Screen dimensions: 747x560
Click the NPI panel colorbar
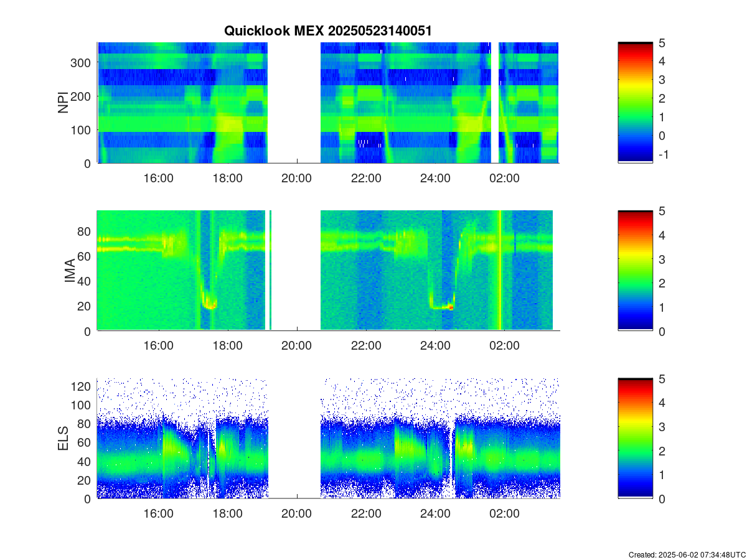[635, 103]
